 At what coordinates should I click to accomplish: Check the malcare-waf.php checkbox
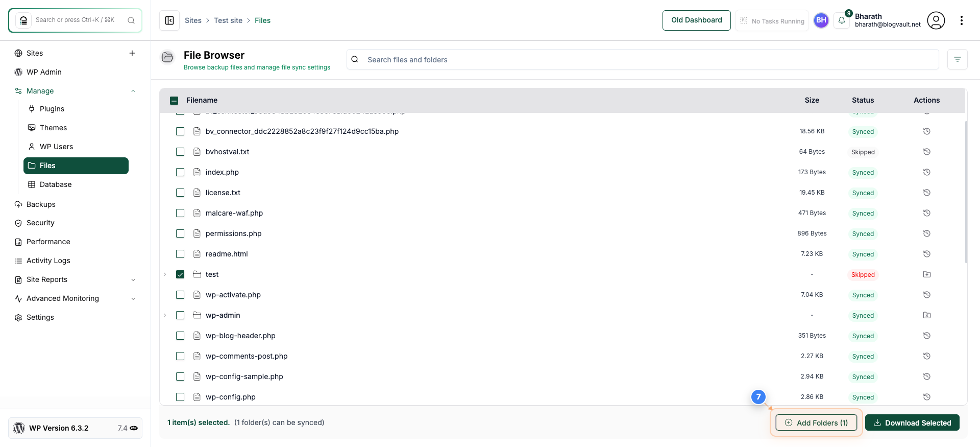click(x=180, y=213)
